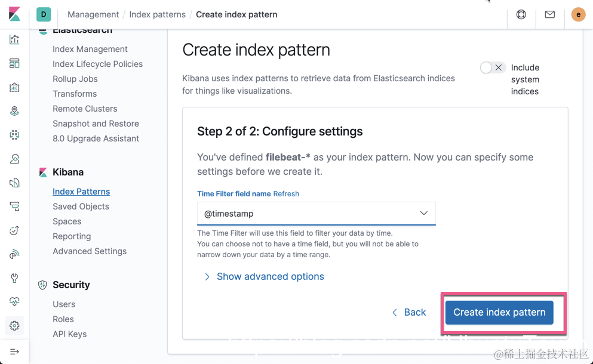Open Stack Monitoring heartbeat icon
593x364 pixels.
pyautogui.click(x=14, y=302)
